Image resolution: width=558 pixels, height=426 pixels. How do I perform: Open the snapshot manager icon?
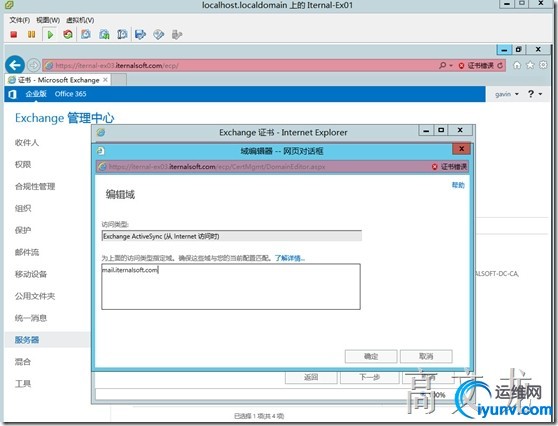point(122,35)
